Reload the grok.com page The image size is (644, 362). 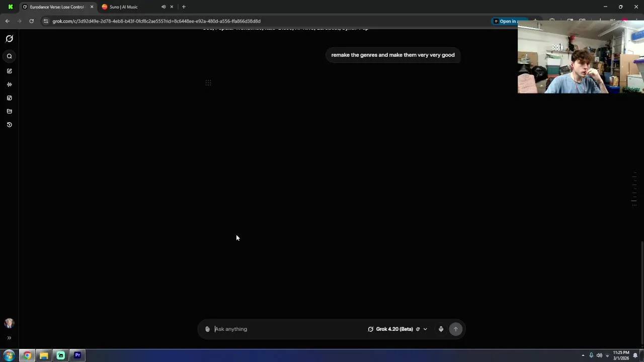point(31,21)
